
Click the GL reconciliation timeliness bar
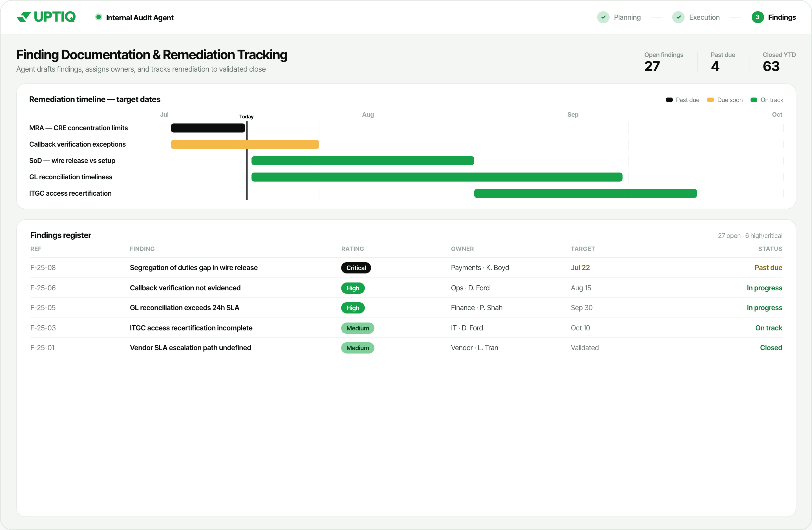pyautogui.click(x=437, y=177)
